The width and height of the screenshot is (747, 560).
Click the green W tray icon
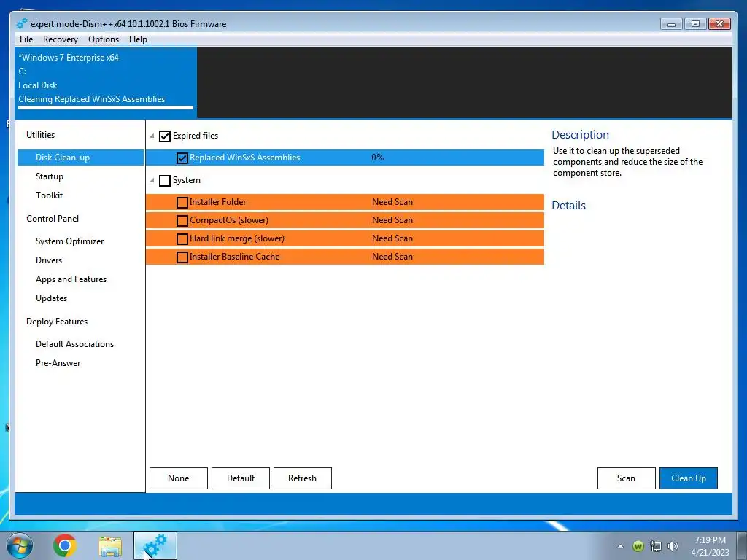(638, 546)
